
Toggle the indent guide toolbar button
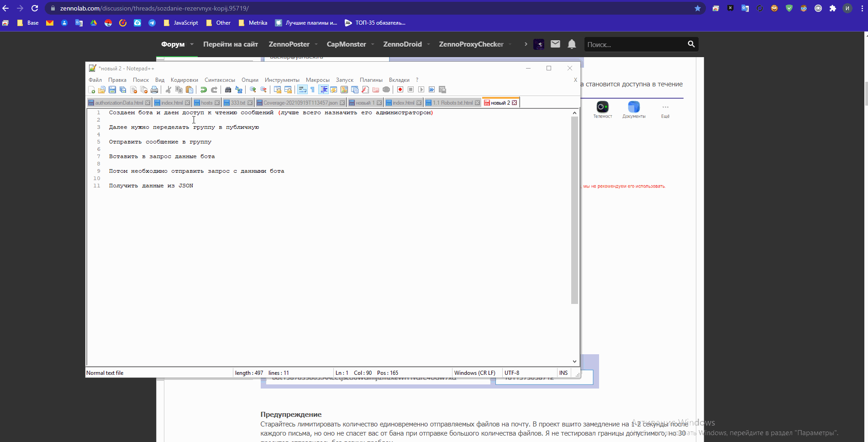click(324, 90)
